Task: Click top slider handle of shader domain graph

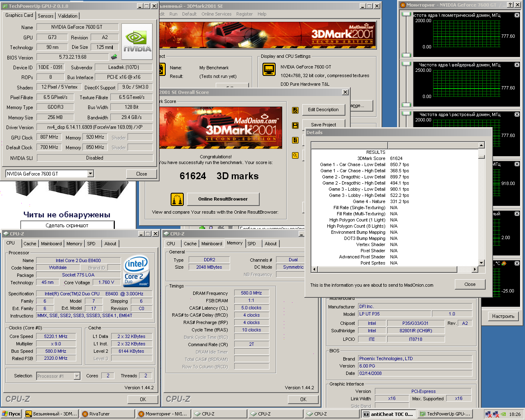Action: click(x=406, y=64)
